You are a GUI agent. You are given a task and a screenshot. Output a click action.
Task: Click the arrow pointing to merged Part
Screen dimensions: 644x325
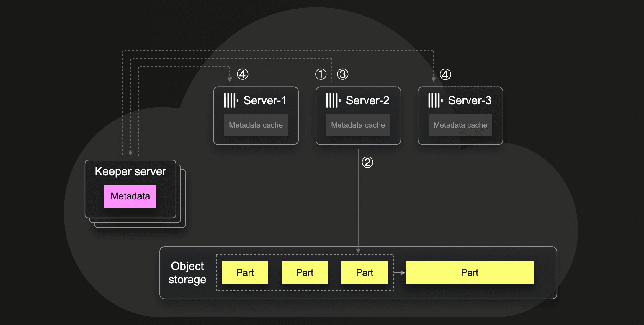400,273
